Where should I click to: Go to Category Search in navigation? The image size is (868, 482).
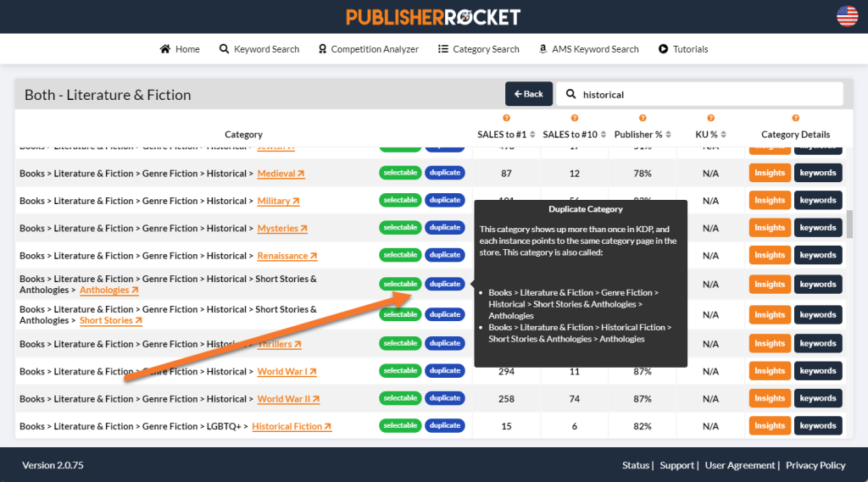(478, 49)
